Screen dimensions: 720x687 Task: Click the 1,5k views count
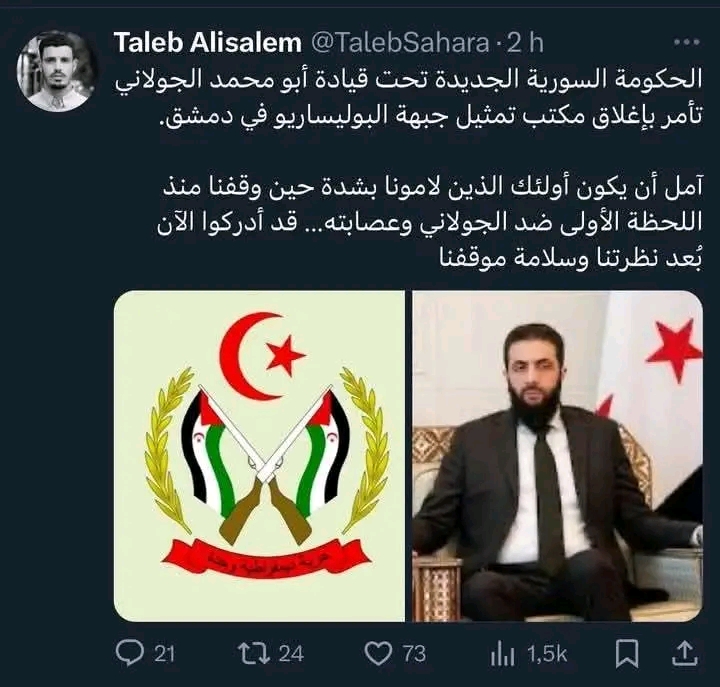(547, 653)
